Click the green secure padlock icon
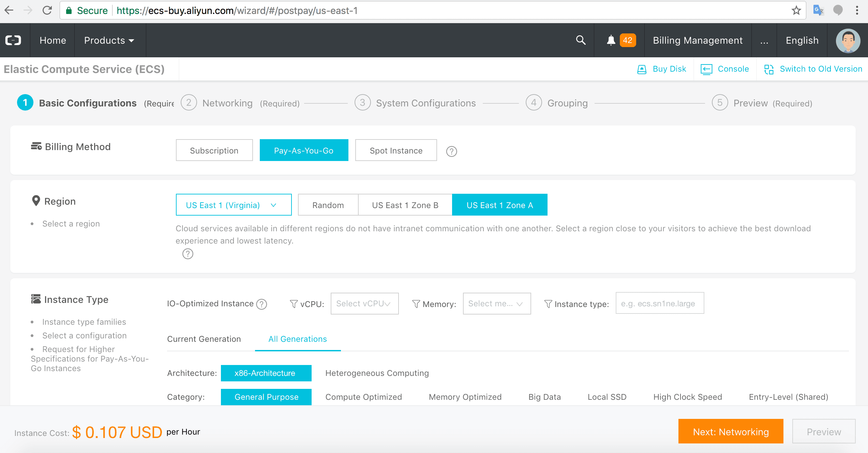The height and width of the screenshot is (453, 868). click(69, 11)
